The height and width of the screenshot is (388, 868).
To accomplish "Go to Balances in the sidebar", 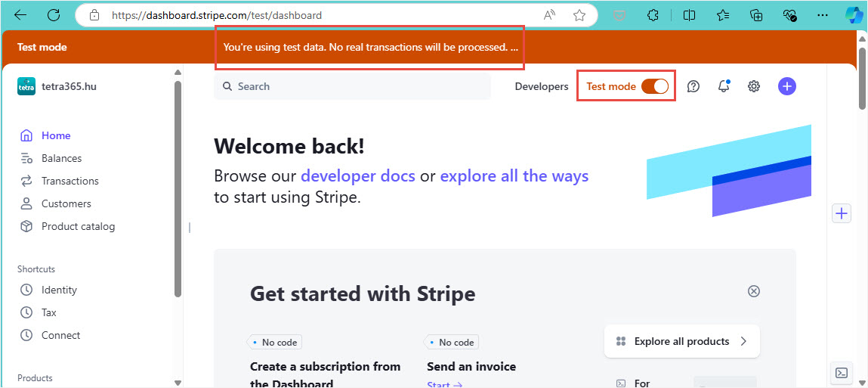I will coord(61,158).
